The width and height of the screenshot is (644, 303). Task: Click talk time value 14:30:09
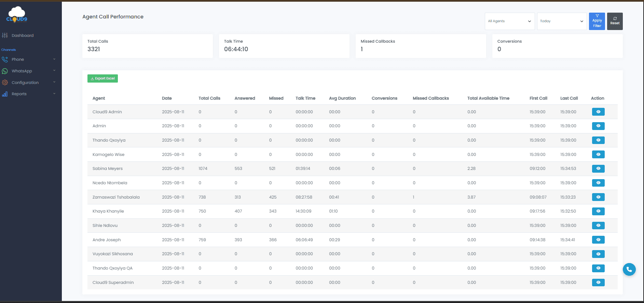pyautogui.click(x=303, y=211)
